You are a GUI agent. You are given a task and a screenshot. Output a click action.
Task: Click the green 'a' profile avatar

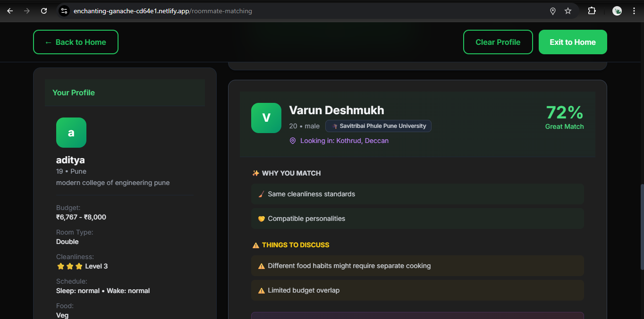[x=71, y=133]
